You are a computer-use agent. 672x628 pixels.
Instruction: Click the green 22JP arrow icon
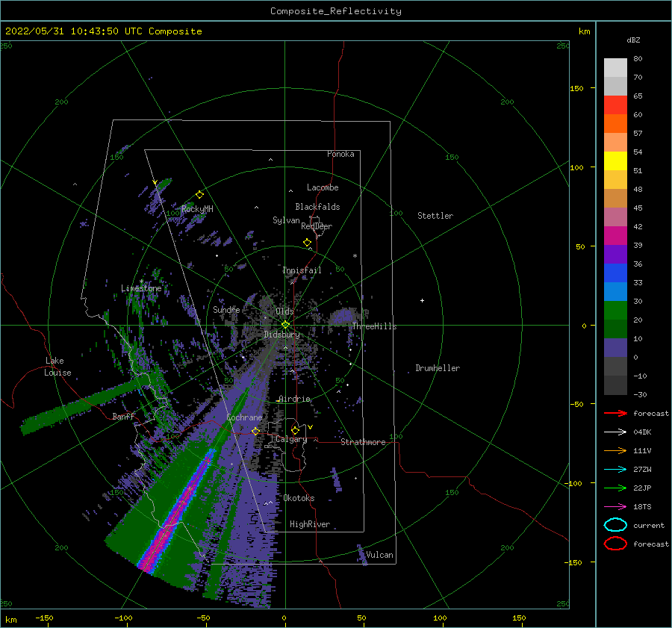[x=615, y=488]
